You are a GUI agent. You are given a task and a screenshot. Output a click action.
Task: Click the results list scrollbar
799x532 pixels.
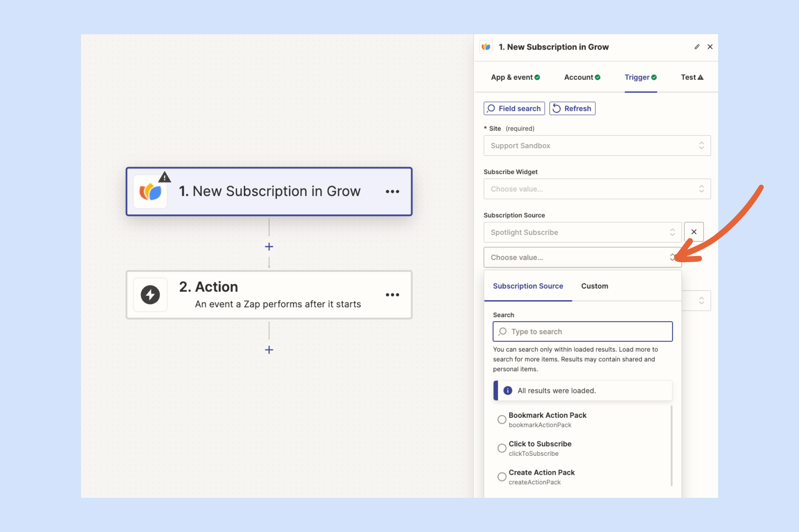(671, 445)
